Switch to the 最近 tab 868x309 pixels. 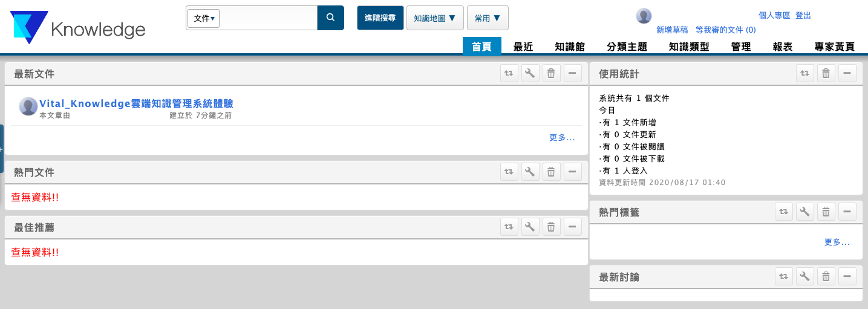(523, 47)
